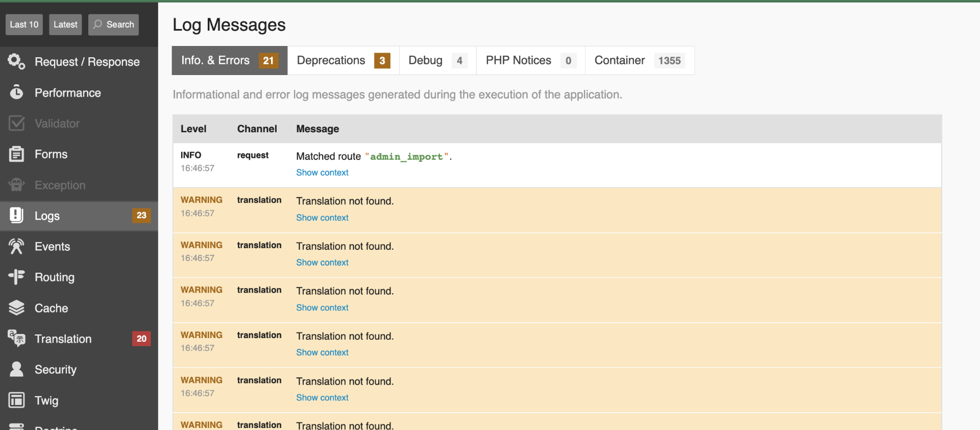The width and height of the screenshot is (980, 430).
Task: Click the Security user icon
Action: click(16, 369)
